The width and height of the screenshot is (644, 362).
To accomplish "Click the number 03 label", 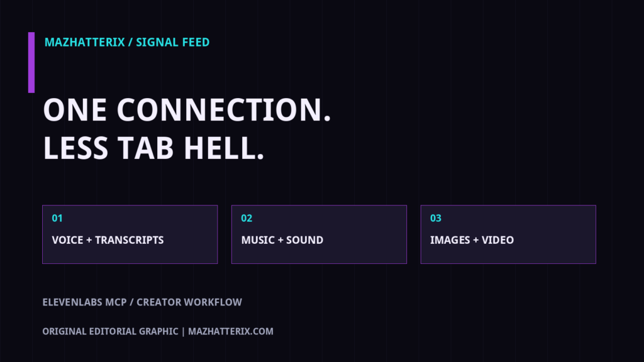I will [x=436, y=218].
